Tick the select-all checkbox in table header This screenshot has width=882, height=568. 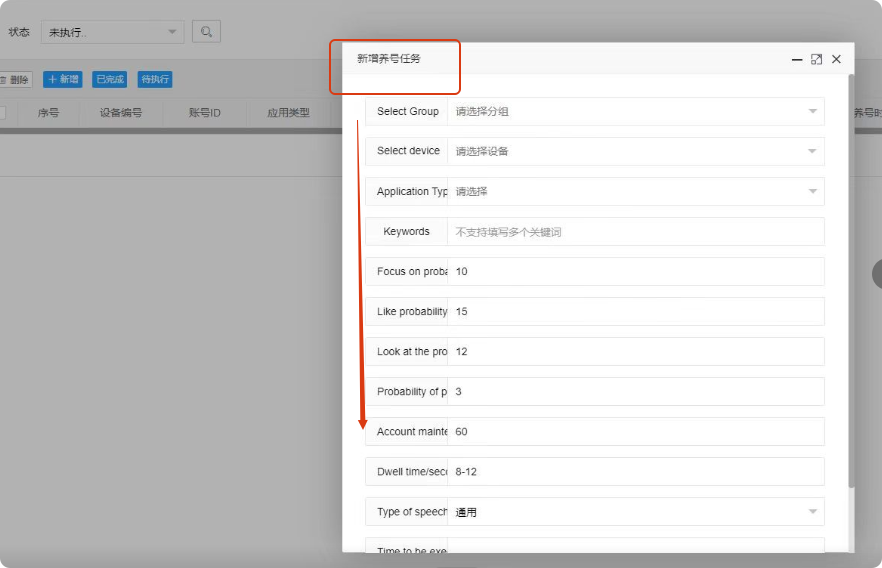click(2, 113)
